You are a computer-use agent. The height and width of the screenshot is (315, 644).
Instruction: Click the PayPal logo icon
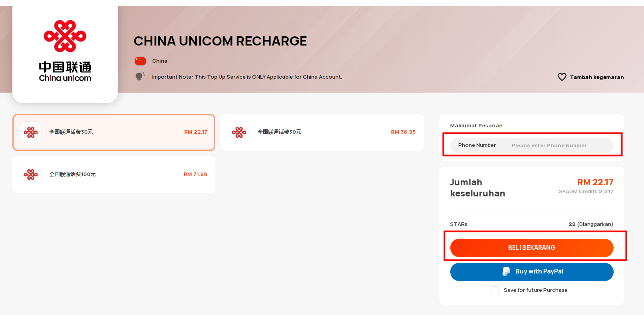506,271
